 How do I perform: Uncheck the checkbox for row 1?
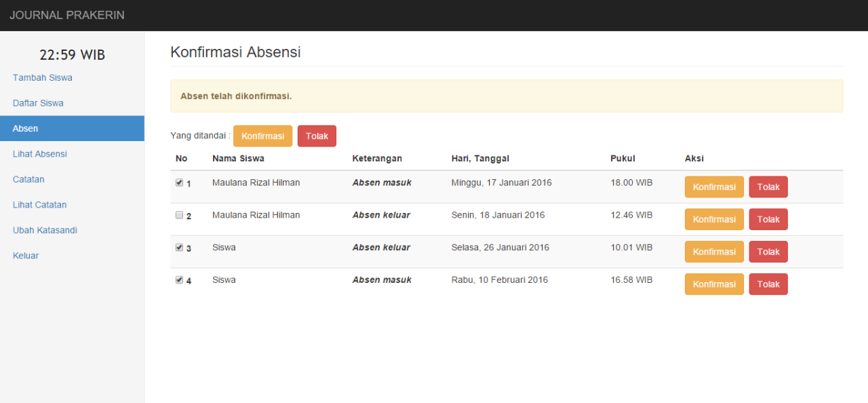[179, 183]
